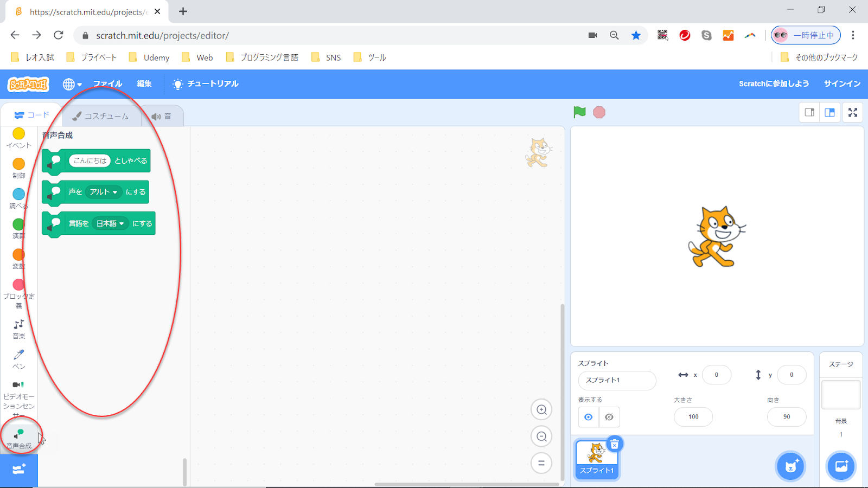
Task: Select the スプライト1 thumbnail
Action: click(597, 459)
